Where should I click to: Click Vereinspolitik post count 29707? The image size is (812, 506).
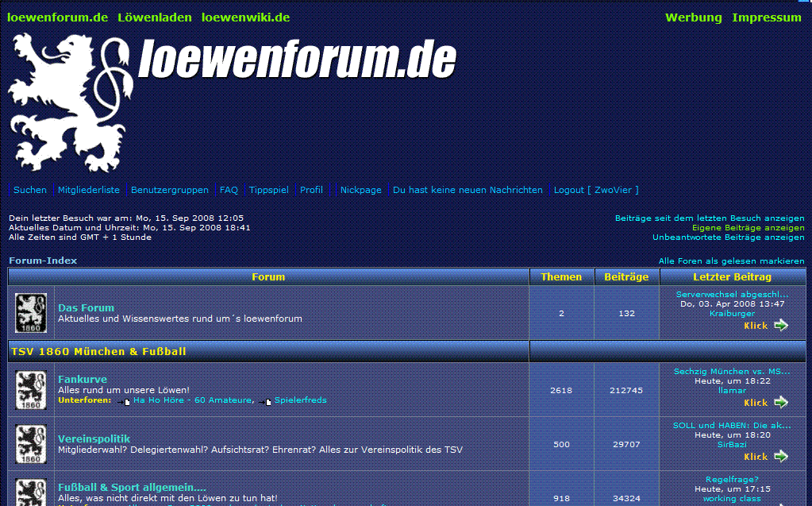[626, 444]
